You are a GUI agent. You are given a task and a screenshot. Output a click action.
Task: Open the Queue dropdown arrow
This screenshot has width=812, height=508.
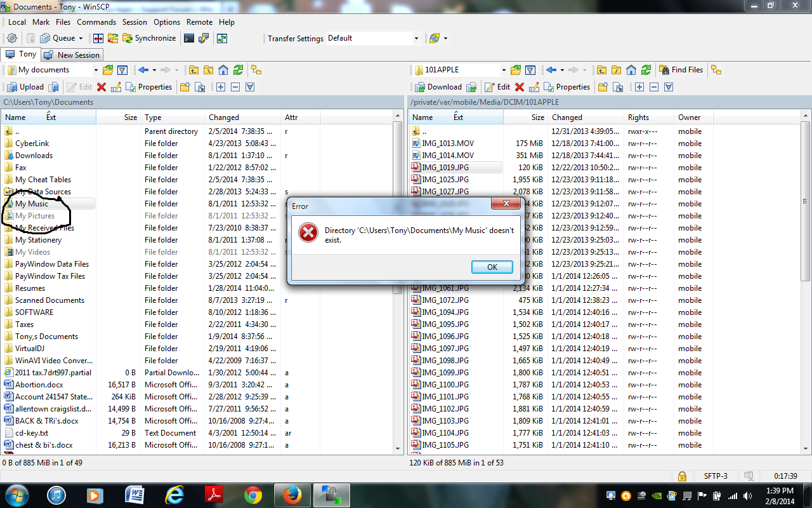[x=80, y=38]
